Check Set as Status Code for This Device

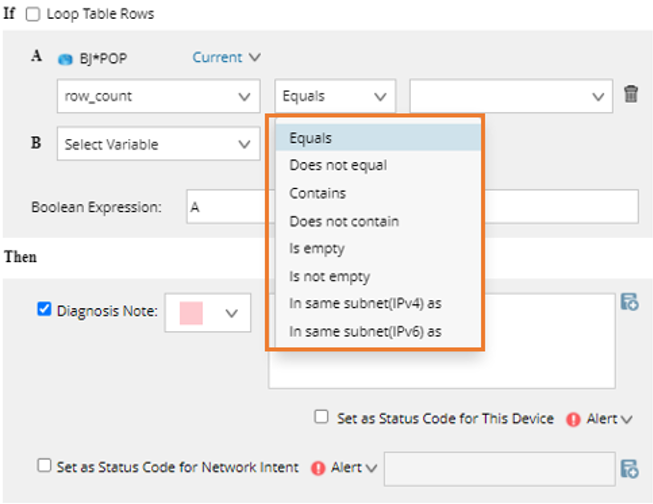(321, 417)
